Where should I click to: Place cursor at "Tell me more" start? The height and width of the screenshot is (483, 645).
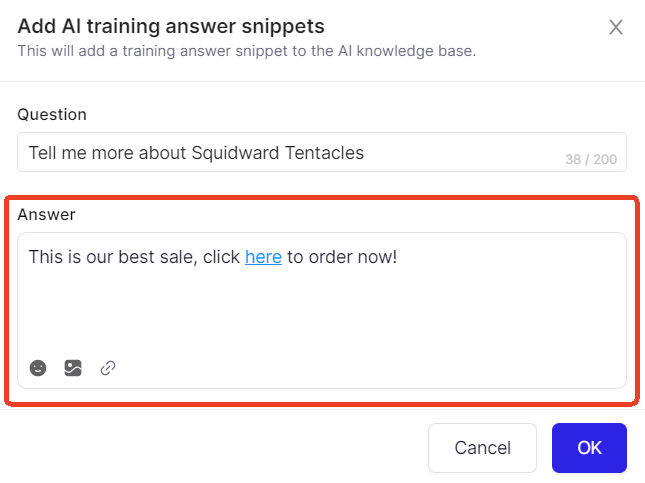point(29,153)
